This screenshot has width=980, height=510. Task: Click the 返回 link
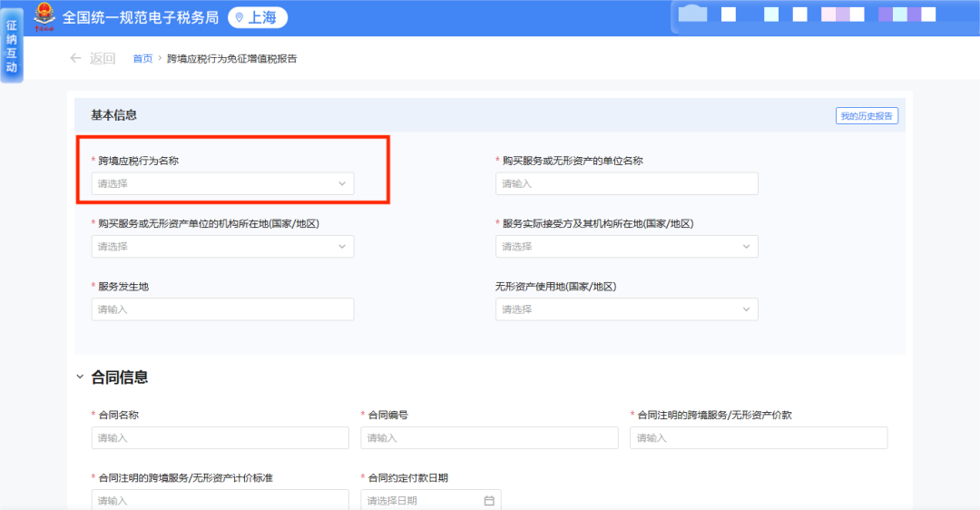(102, 59)
